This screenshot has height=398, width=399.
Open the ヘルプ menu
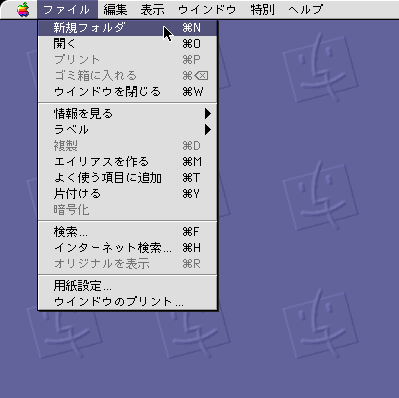click(x=306, y=9)
